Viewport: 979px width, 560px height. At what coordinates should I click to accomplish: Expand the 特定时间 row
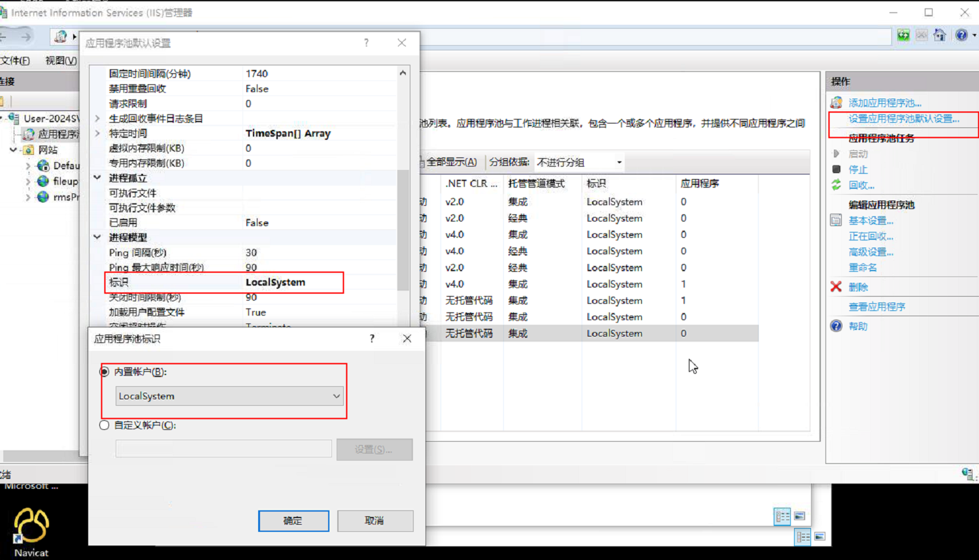click(x=97, y=133)
